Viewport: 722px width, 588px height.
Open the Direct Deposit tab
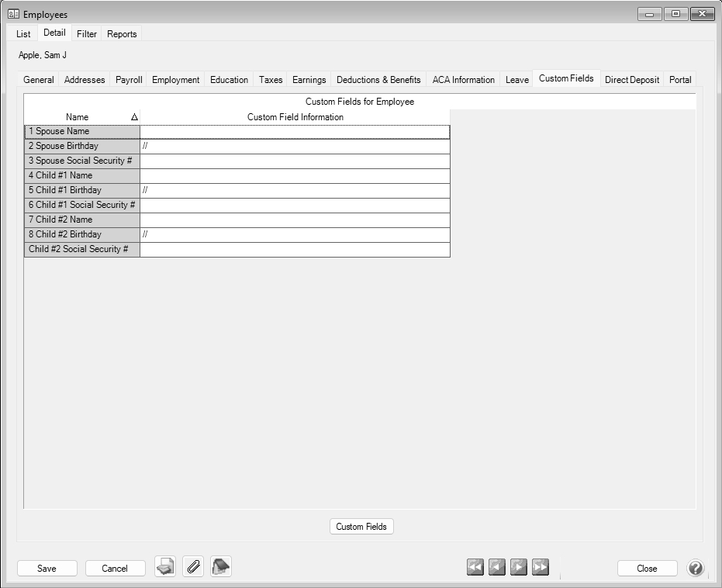coord(632,80)
